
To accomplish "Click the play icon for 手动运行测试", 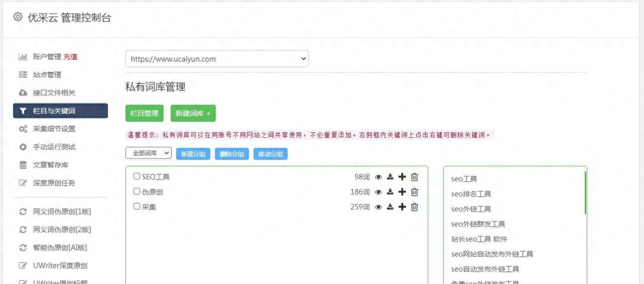I will pyautogui.click(x=23, y=147).
